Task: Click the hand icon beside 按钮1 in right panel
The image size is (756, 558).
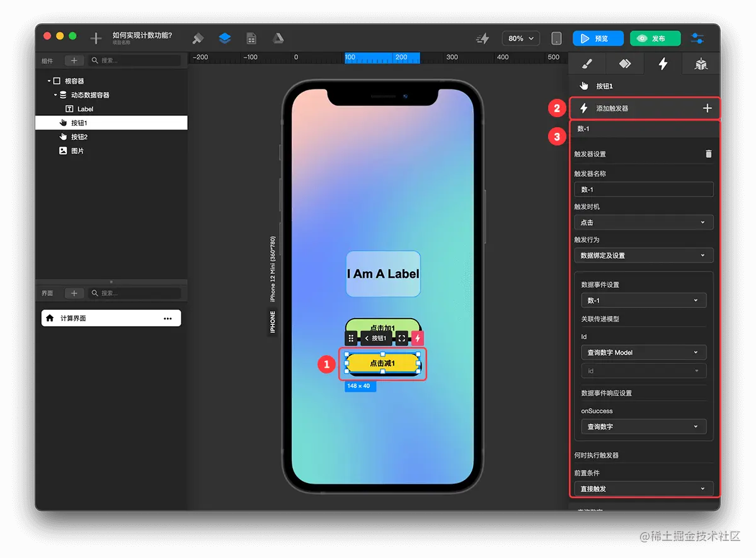Action: 584,86
